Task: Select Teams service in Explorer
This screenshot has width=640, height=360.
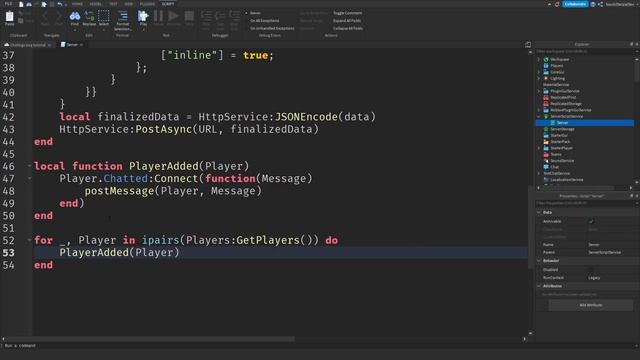Action: click(x=556, y=154)
